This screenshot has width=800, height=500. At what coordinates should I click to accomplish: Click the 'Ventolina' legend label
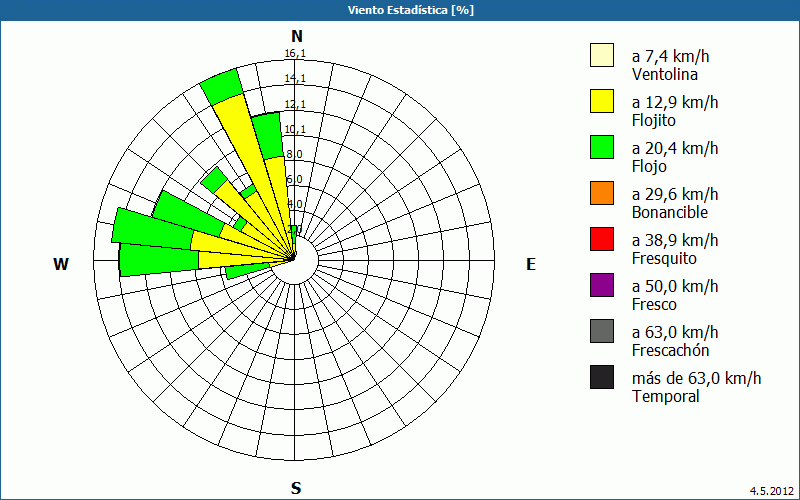665,74
